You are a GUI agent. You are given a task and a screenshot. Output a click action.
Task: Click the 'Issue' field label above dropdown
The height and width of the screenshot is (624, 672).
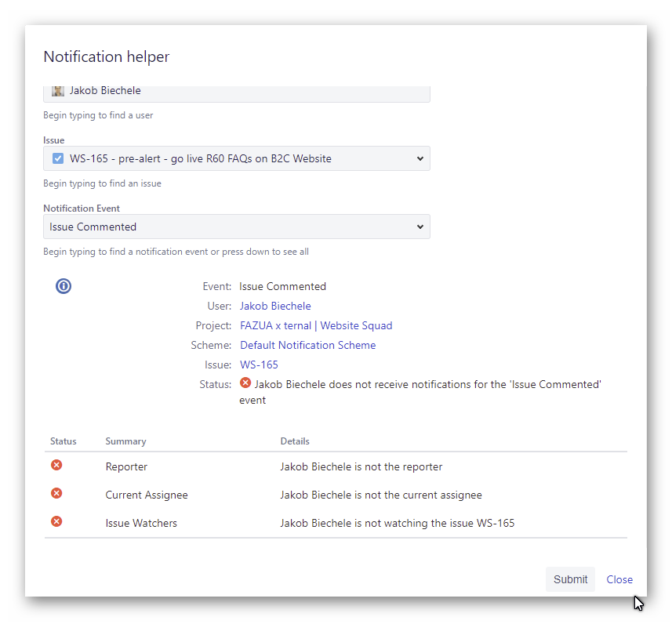click(53, 140)
